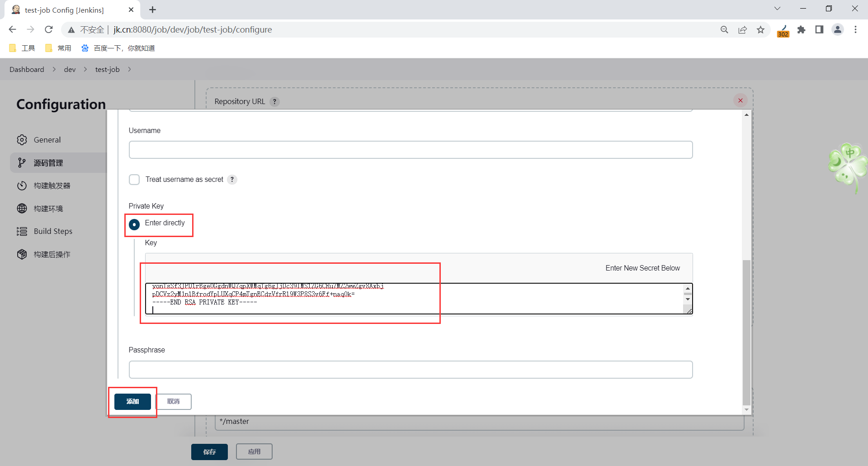The height and width of the screenshot is (466, 868).
Task: Expand the chevron after test-job breadcrumb
Action: [129, 69]
